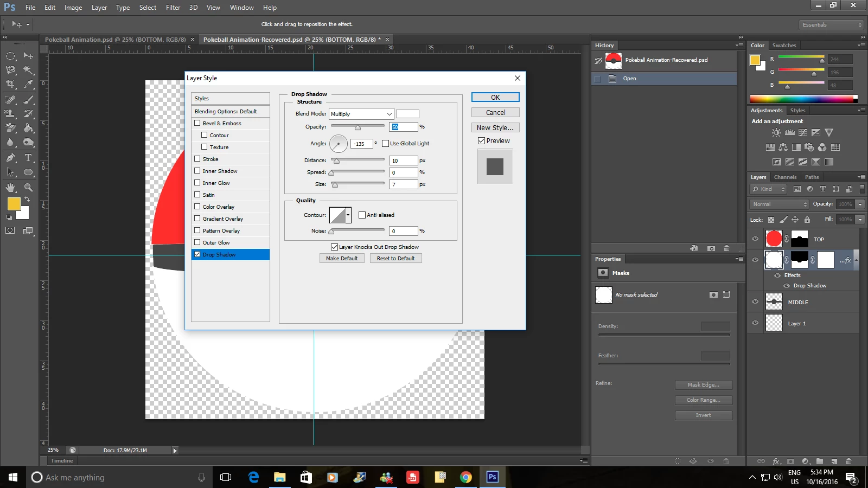Viewport: 868px width, 488px height.
Task: Click the Levels adjustment icon
Action: 790,132
